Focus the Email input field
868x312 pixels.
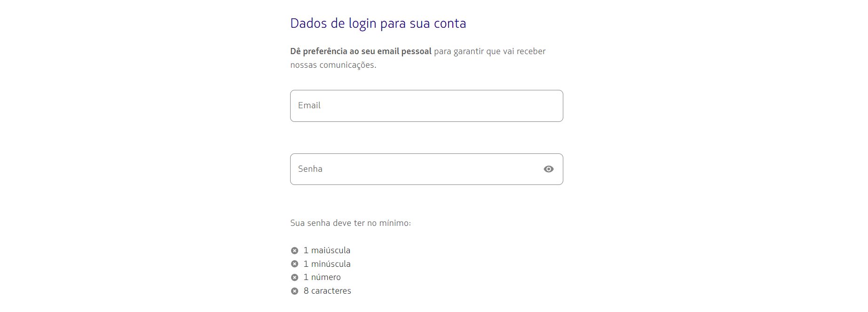[x=426, y=106]
